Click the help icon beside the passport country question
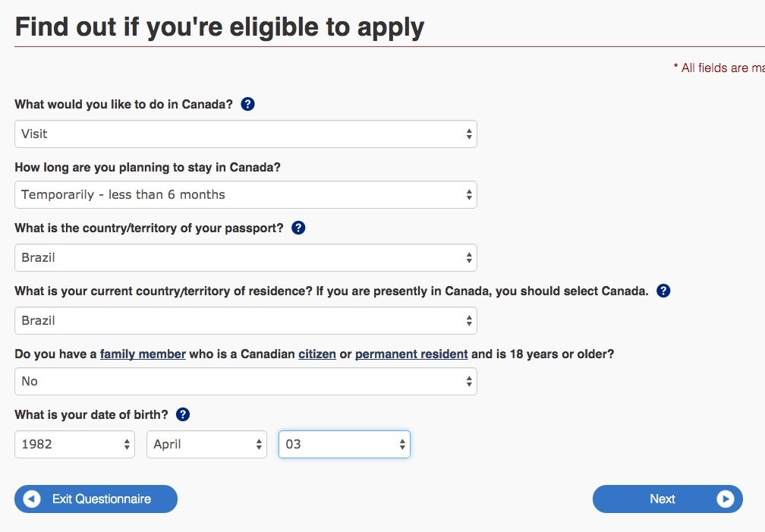Screen dimensions: 765x532 tap(298, 228)
